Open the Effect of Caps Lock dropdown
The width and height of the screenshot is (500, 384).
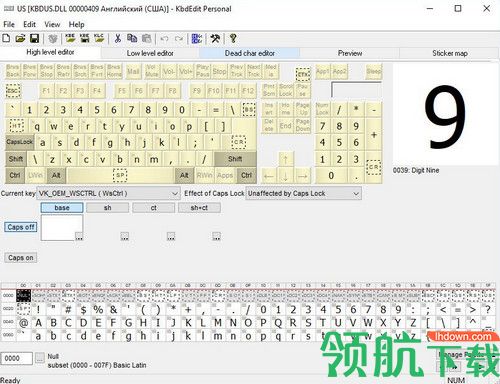point(303,193)
